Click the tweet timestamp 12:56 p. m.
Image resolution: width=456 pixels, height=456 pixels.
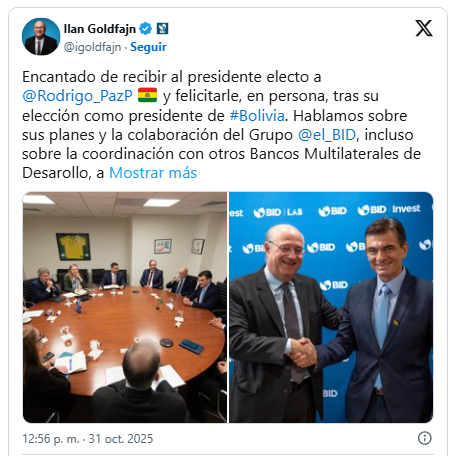pos(51,439)
